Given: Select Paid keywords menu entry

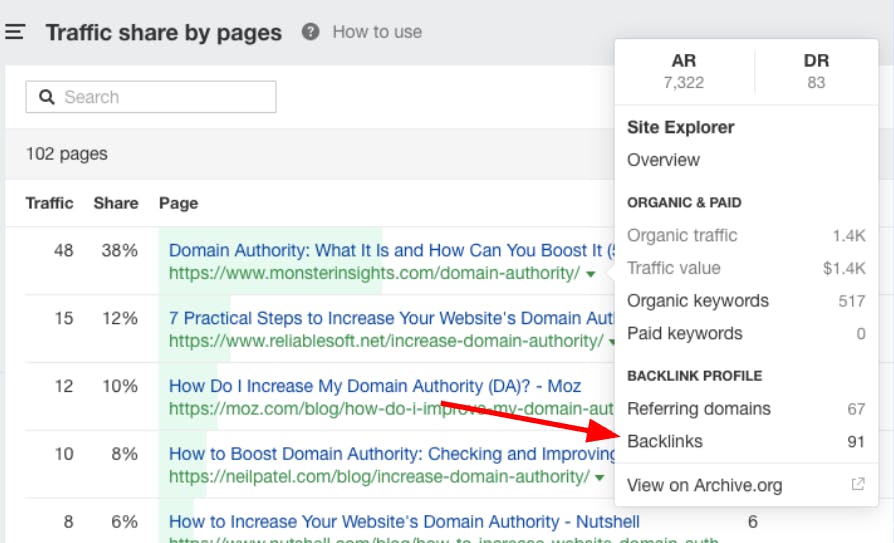Looking at the screenshot, I should 746,333.
